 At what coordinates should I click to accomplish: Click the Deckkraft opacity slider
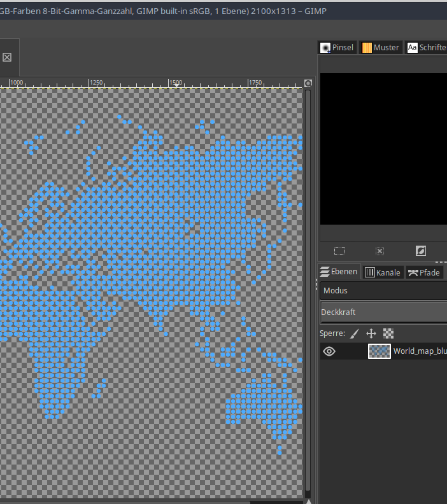click(383, 312)
